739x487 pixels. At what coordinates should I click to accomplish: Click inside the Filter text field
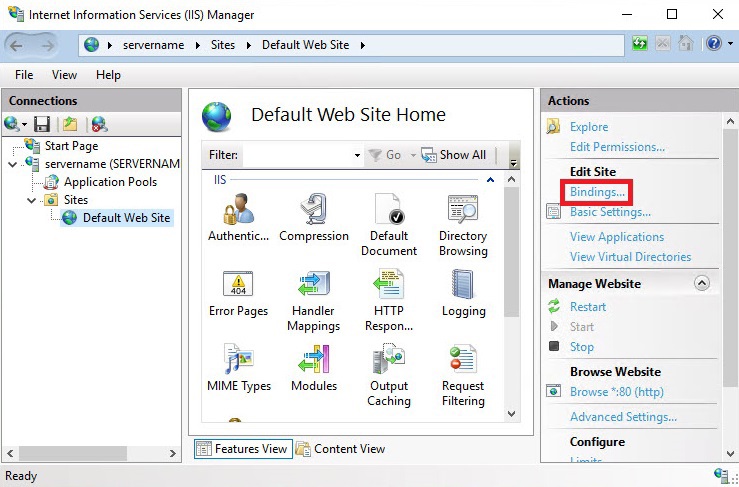point(297,155)
